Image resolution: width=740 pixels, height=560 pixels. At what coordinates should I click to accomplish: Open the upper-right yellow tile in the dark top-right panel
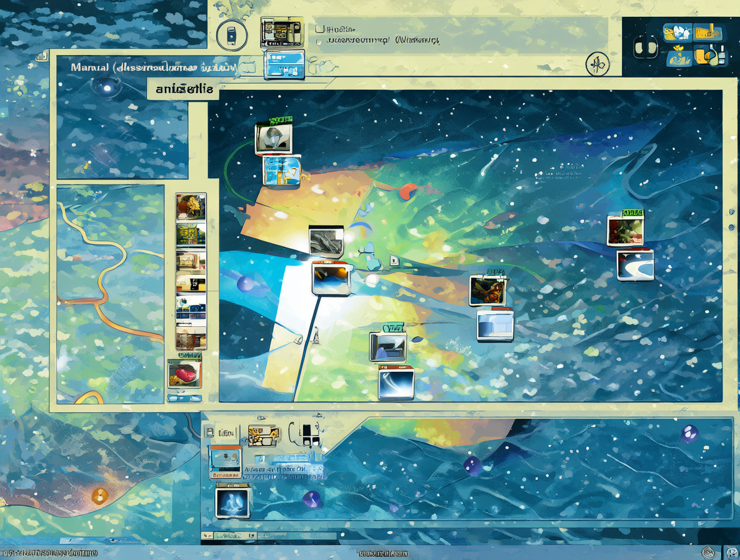(708, 33)
